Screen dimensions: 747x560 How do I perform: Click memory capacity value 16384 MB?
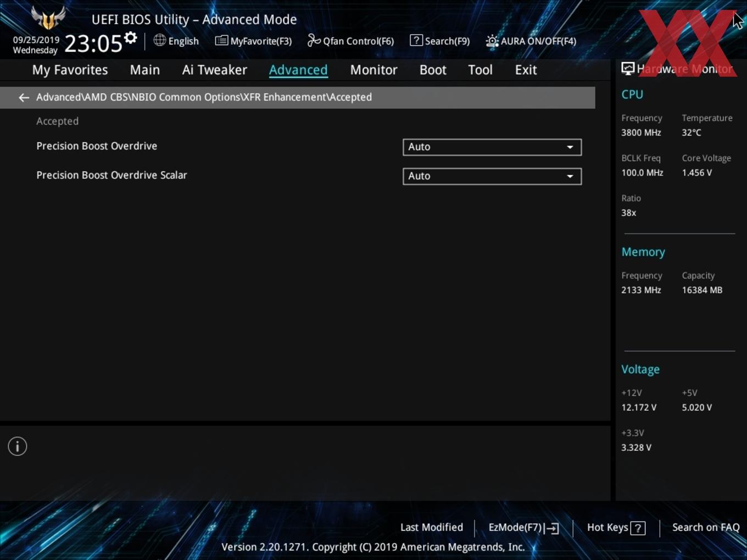(x=702, y=290)
